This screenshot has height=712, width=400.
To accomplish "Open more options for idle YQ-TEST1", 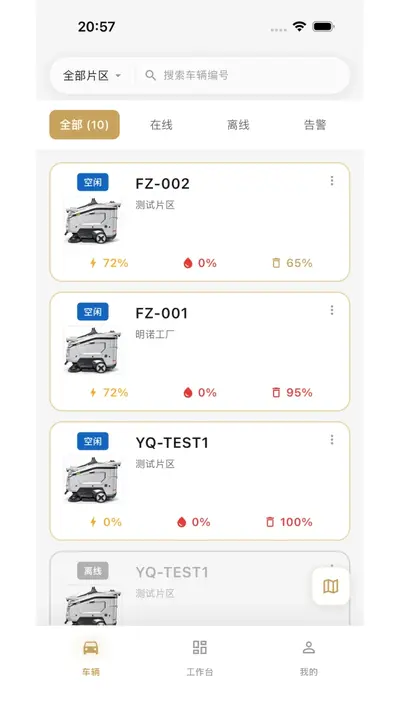I will pos(332,440).
